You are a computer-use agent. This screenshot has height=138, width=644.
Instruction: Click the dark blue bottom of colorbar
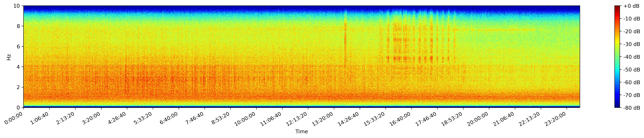617,106
